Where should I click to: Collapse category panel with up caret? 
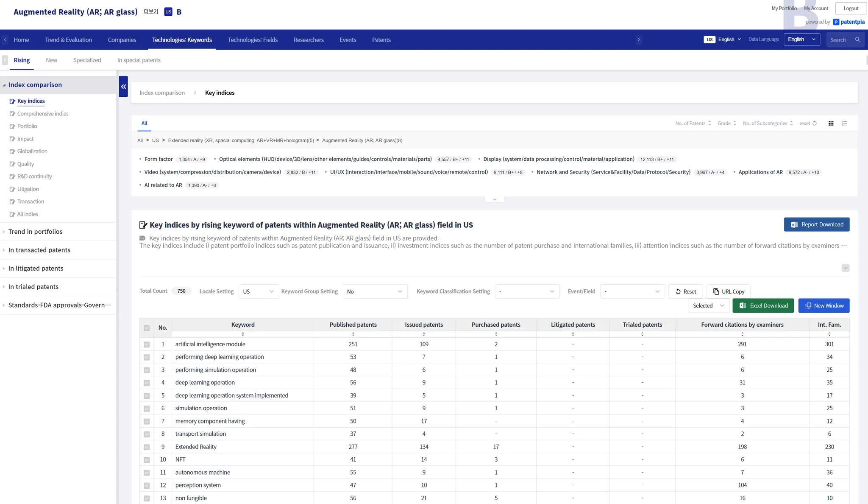point(494,199)
